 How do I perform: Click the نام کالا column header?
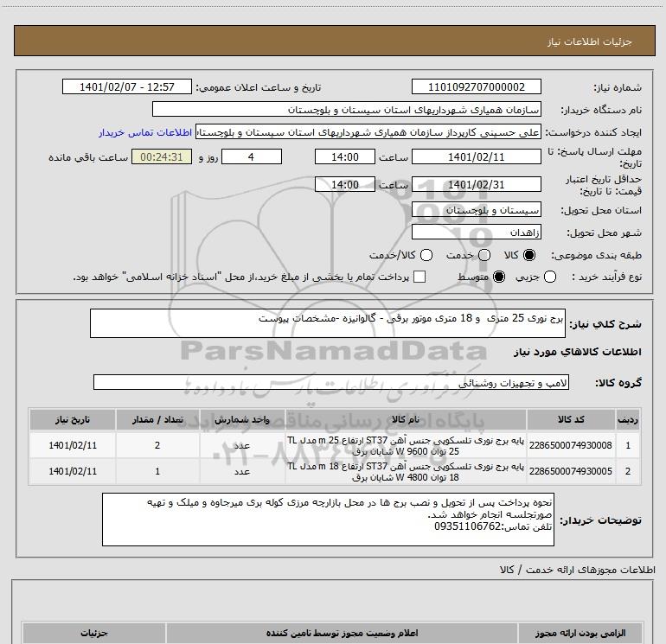[406, 419]
